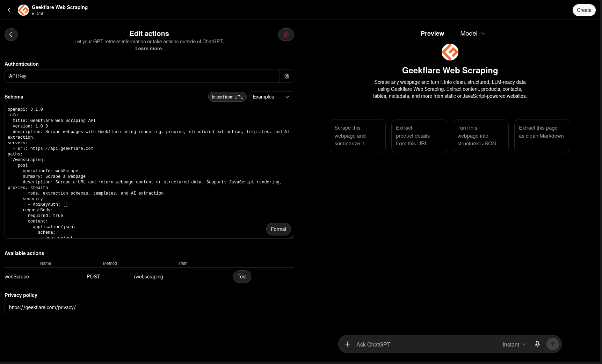Open the Examples schema dropdown

pos(271,97)
